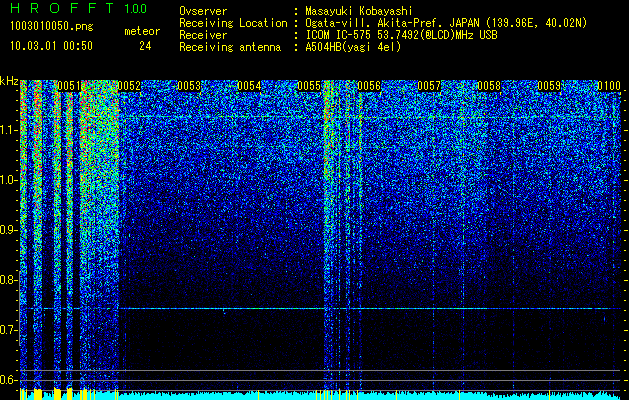629x400 pixels.
Task: Click the 0053 time marker
Action: pos(189,86)
